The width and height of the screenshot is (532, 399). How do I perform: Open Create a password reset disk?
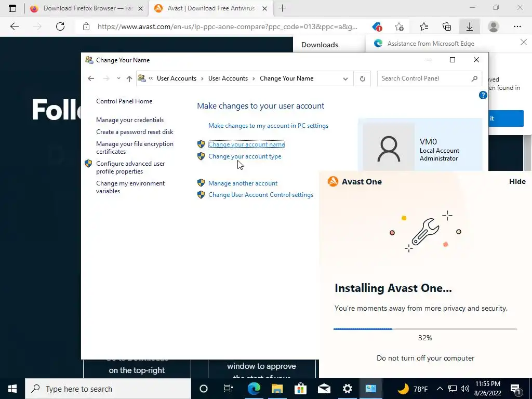135,131
